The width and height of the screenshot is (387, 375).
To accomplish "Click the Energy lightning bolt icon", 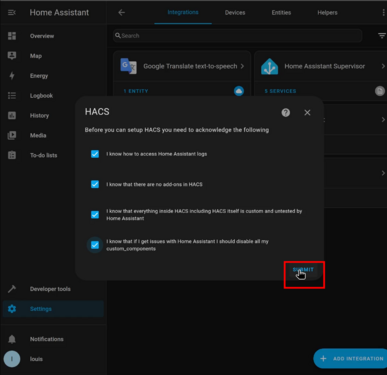I will click(x=12, y=76).
